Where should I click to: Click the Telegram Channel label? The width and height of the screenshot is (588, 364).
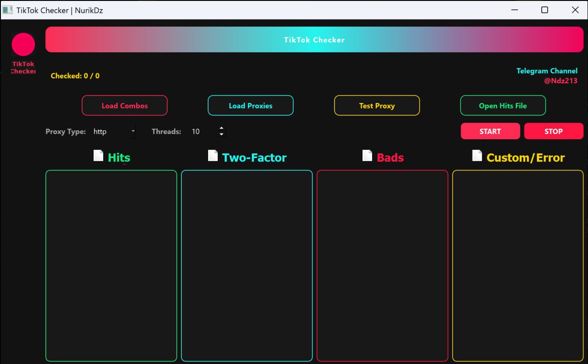tap(547, 71)
